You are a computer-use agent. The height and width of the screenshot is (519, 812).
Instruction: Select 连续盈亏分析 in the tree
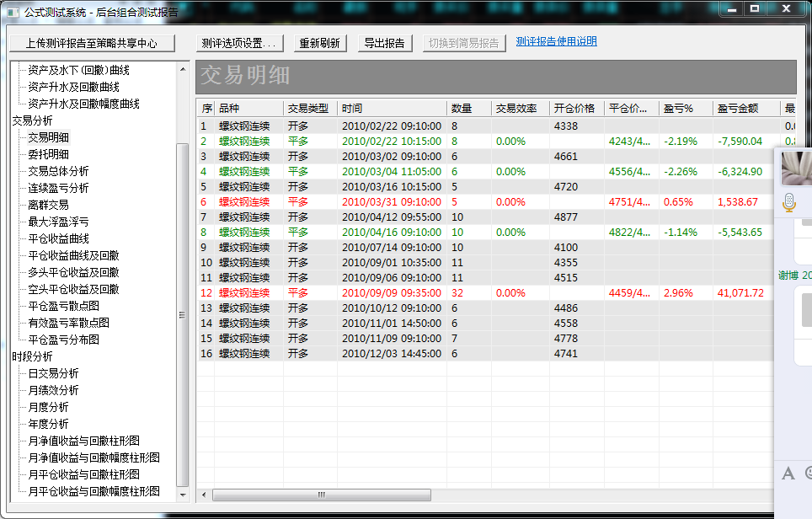pos(58,188)
